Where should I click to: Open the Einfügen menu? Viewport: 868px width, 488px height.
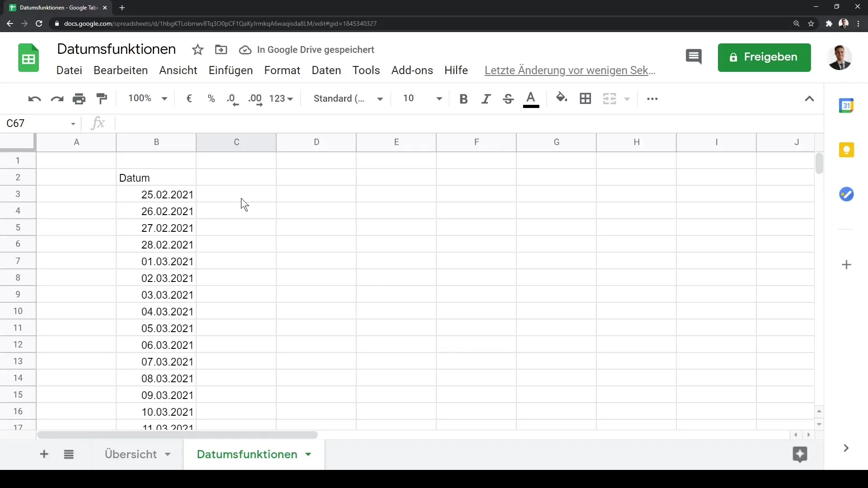pos(231,70)
